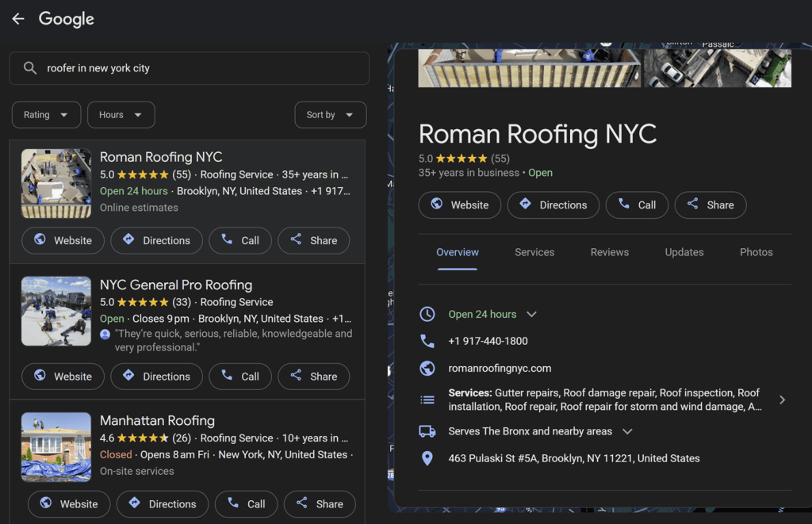Click Directions button in Roman Roofing details panel
The height and width of the screenshot is (524, 812).
(553, 205)
